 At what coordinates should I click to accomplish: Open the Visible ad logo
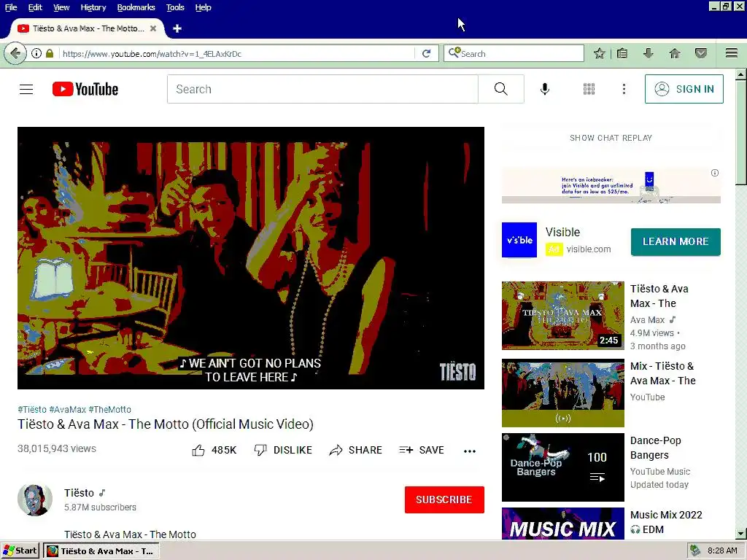(x=519, y=240)
